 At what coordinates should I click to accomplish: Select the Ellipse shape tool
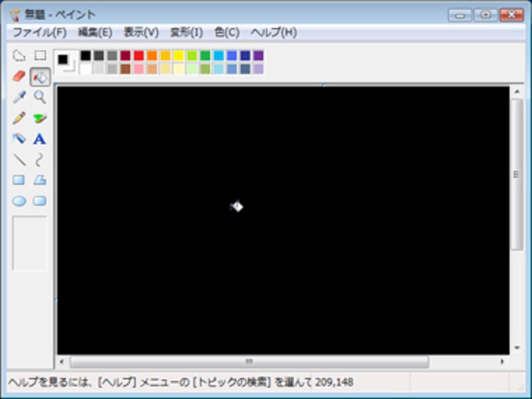point(19,201)
